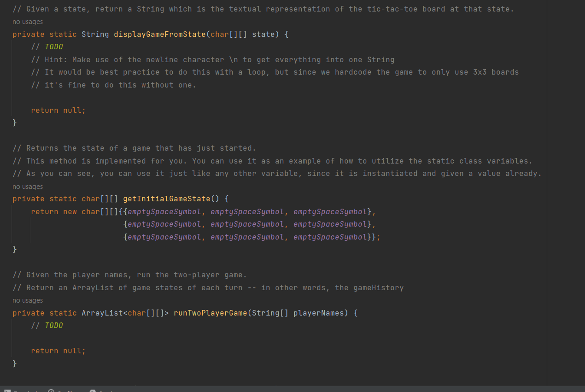
Task: Click the ArrayList<char[][]> return type
Action: [x=125, y=313]
